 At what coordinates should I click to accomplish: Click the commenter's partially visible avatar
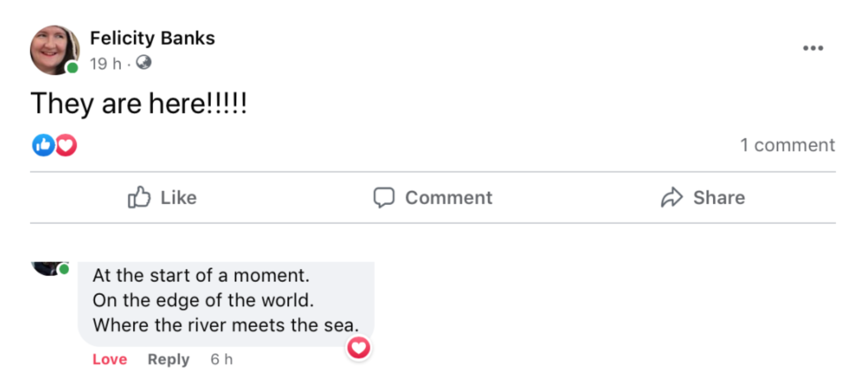[48, 268]
